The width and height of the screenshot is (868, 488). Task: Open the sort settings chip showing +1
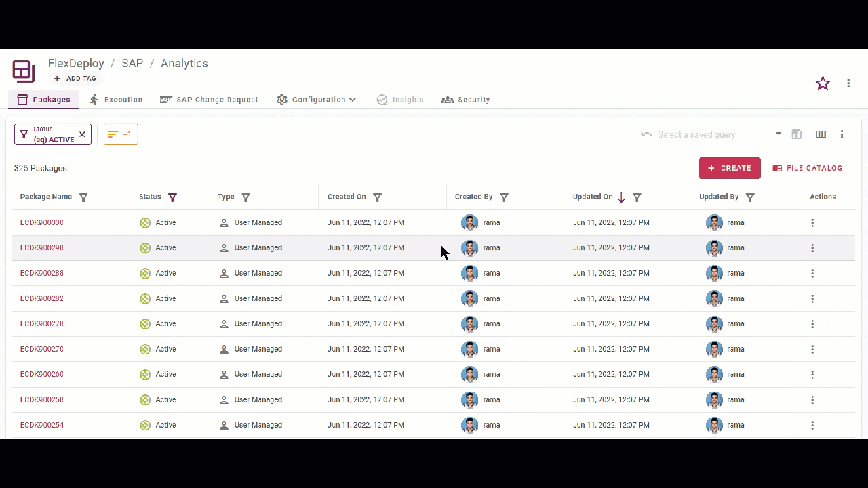(121, 134)
